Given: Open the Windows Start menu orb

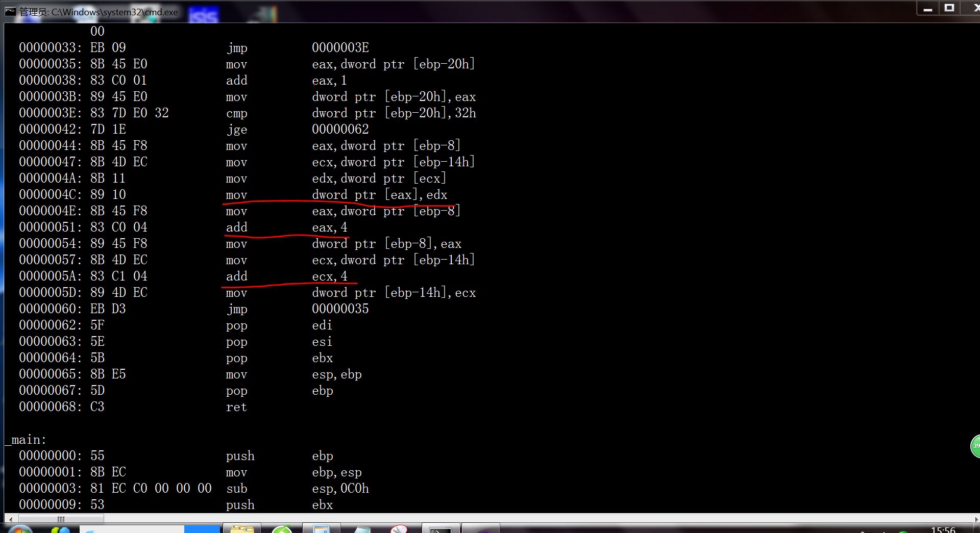Looking at the screenshot, I should pyautogui.click(x=19, y=528).
